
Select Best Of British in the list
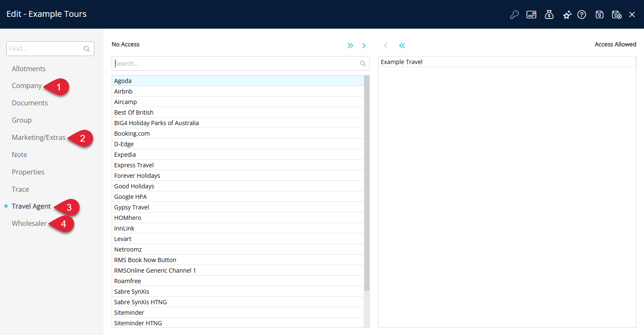[238, 113]
